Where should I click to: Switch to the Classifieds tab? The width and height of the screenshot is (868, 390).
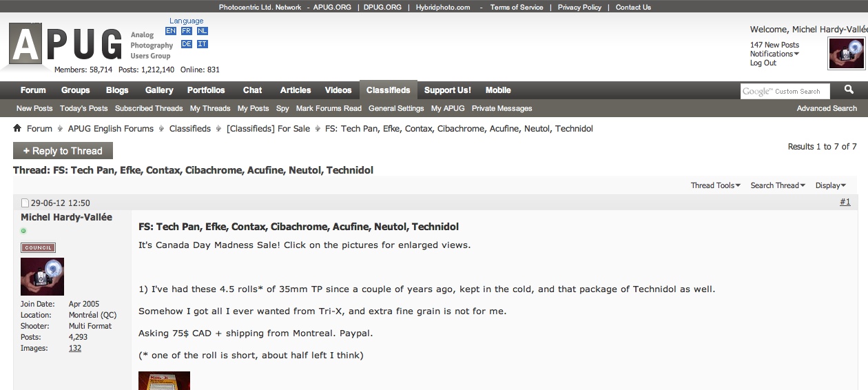[388, 90]
